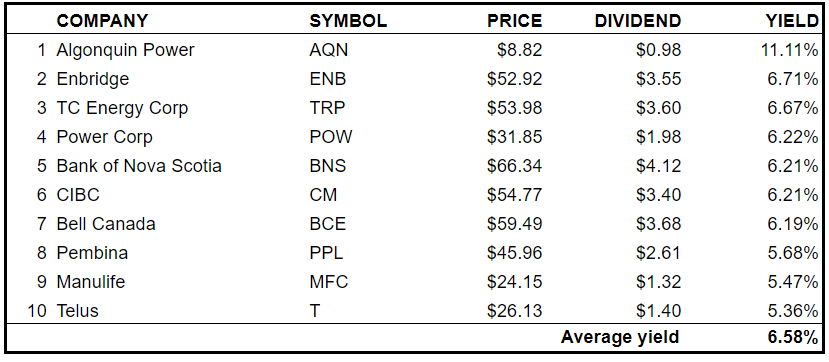Select the Algonquin Power company cell
The height and width of the screenshot is (362, 829).
(x=125, y=50)
